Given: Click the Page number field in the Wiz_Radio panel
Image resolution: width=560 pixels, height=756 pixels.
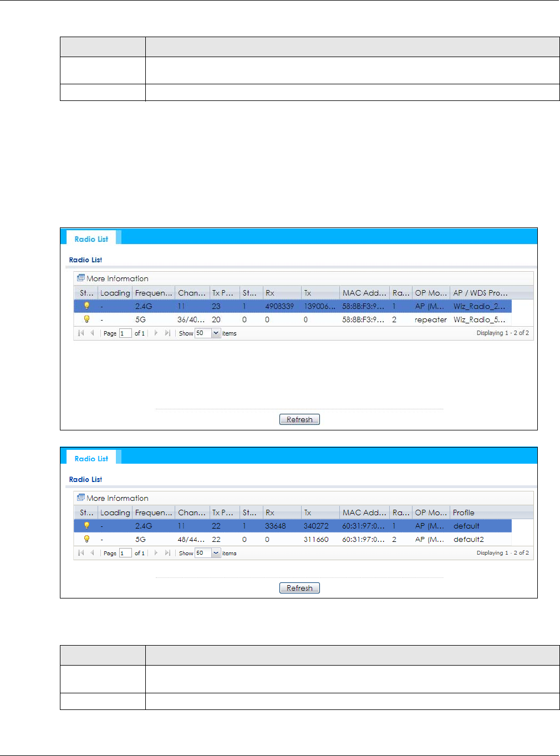Looking at the screenshot, I should (x=125, y=333).
